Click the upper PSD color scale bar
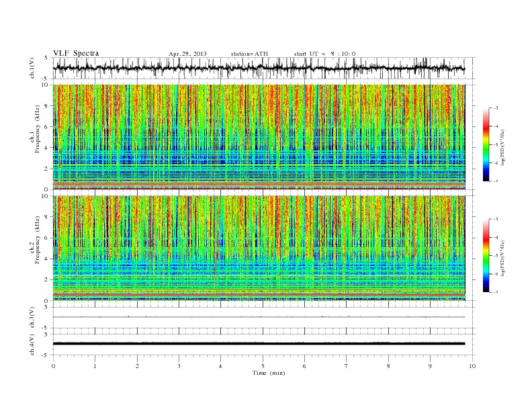This screenshot has width=532, height=411. pyautogui.click(x=486, y=144)
